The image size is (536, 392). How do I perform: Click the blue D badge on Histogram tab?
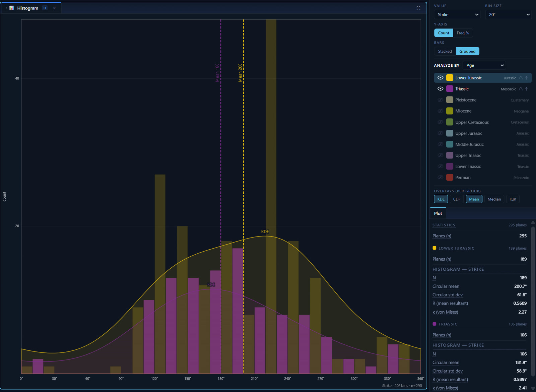pyautogui.click(x=45, y=8)
